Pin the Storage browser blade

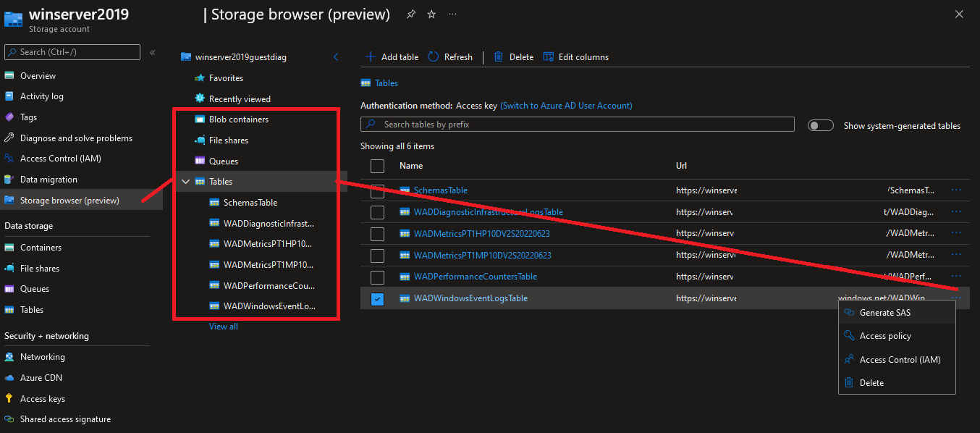[x=411, y=14]
